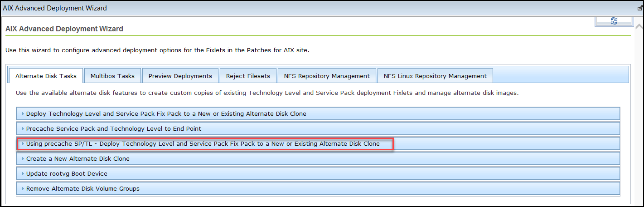Switch to the Multibos Tasks tab
The image size is (644, 207).
[x=112, y=76]
